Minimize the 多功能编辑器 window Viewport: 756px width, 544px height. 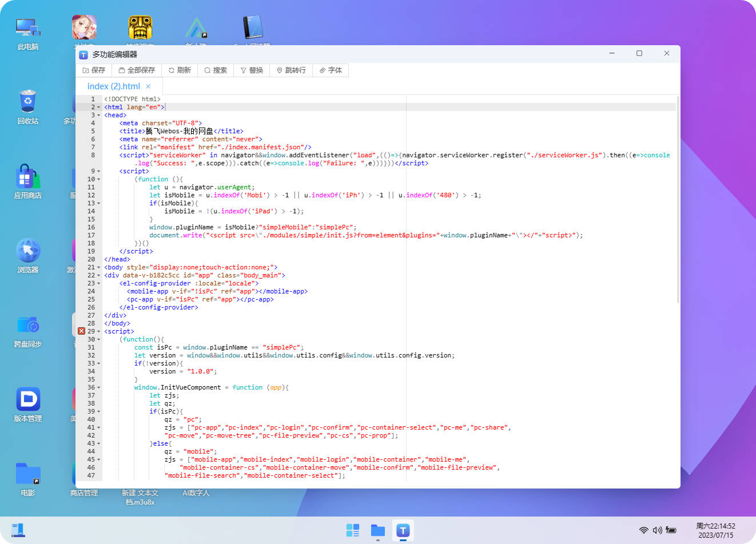click(612, 53)
